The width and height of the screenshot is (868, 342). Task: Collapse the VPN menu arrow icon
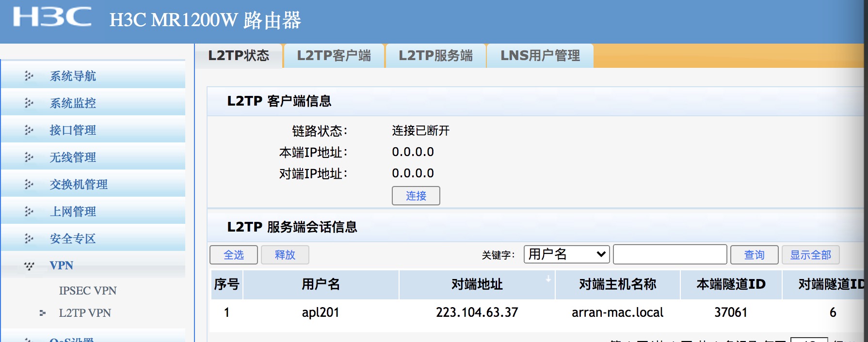point(29,266)
